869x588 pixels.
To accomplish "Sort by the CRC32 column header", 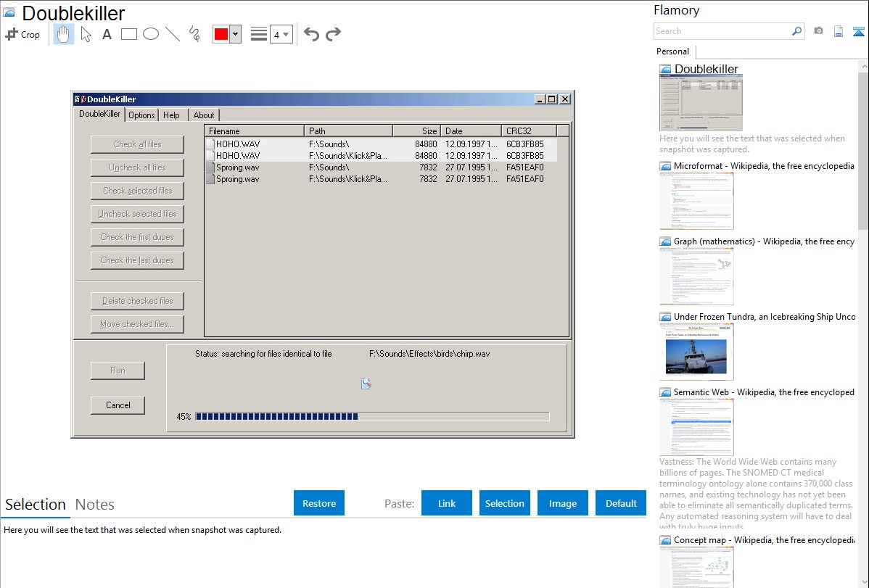I will point(529,131).
